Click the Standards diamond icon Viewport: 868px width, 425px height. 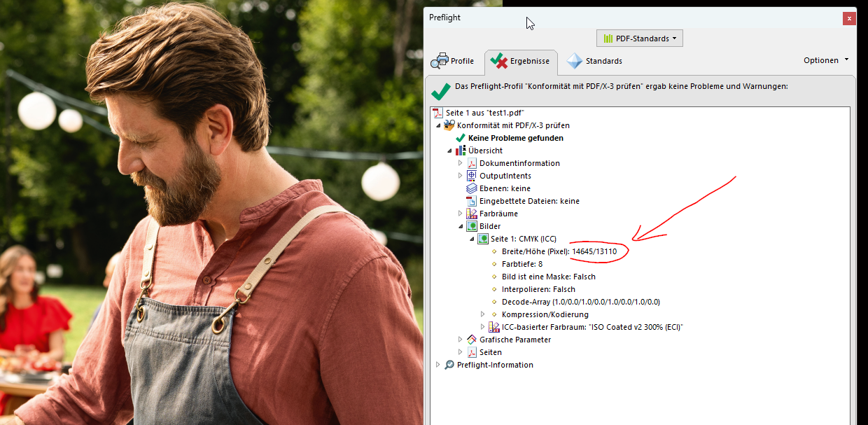[574, 61]
